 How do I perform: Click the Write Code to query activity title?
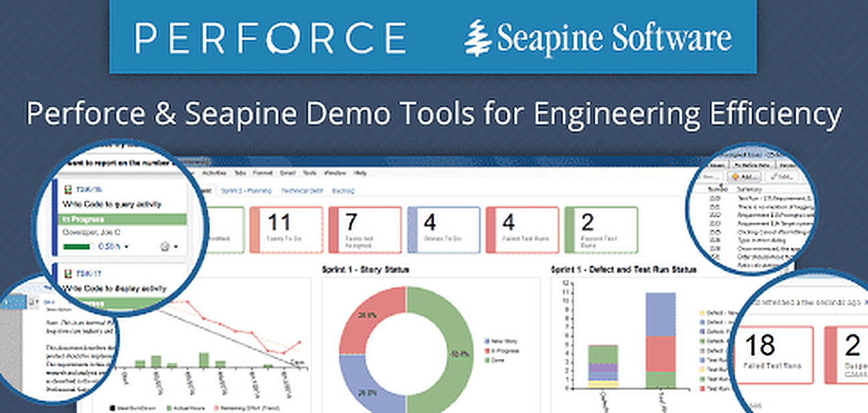pos(112,204)
